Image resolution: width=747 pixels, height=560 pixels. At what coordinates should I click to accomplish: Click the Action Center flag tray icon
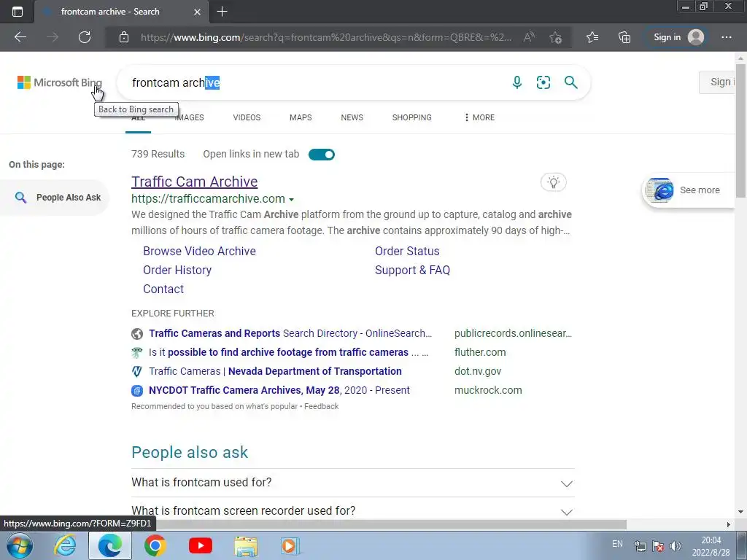tap(658, 545)
